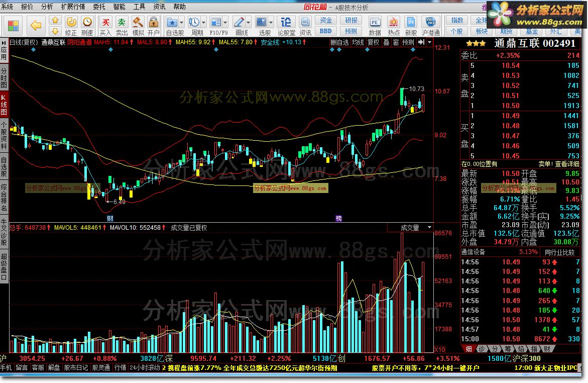Viewport: 588px width, 383px height.
Task: Open the 新股 IPO icon
Action: [411, 22]
